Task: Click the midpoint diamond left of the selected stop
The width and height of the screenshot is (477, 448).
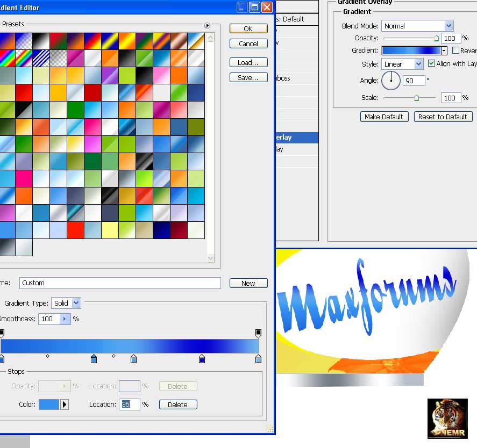Action: 47,356
